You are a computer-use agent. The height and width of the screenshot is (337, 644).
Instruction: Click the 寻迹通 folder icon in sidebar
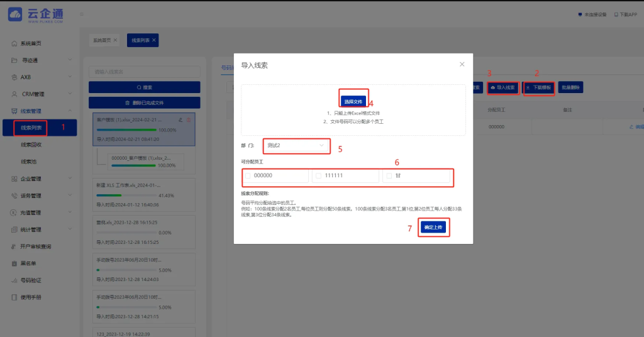14,60
